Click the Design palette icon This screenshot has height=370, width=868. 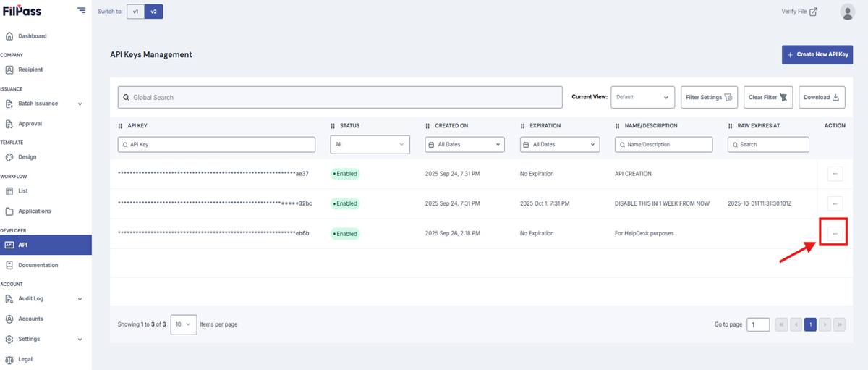9,157
